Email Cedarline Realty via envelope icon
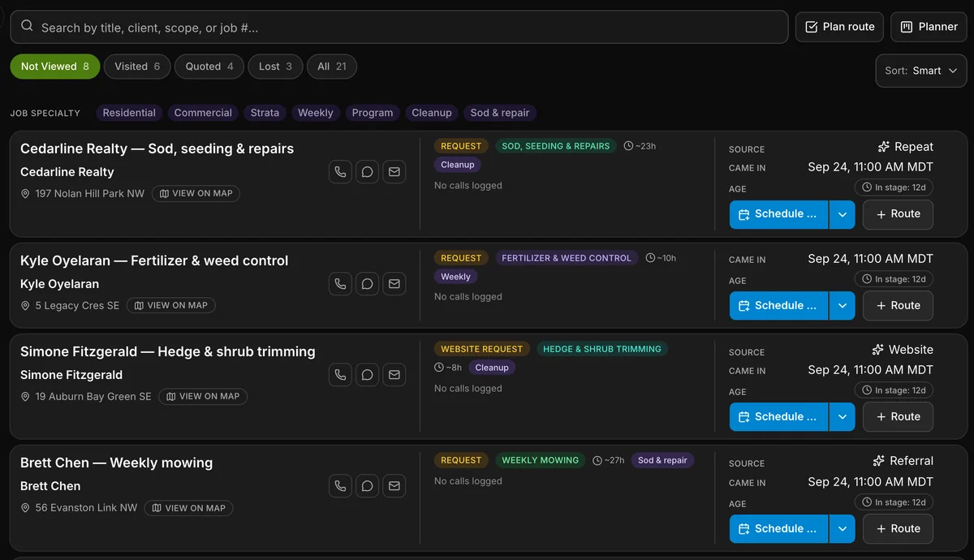974x560 pixels. [394, 172]
